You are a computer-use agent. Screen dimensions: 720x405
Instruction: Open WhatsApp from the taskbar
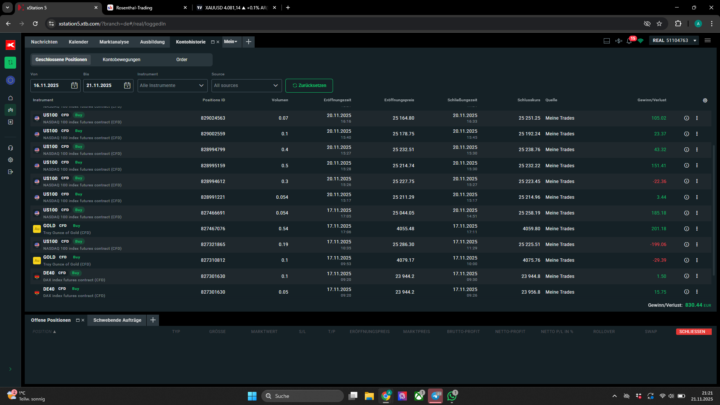point(452,396)
